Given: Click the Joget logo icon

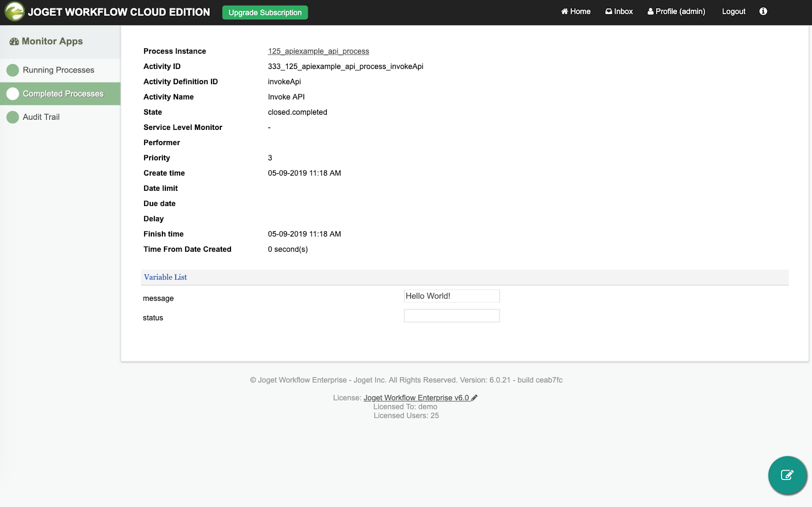Looking at the screenshot, I should coord(14,12).
